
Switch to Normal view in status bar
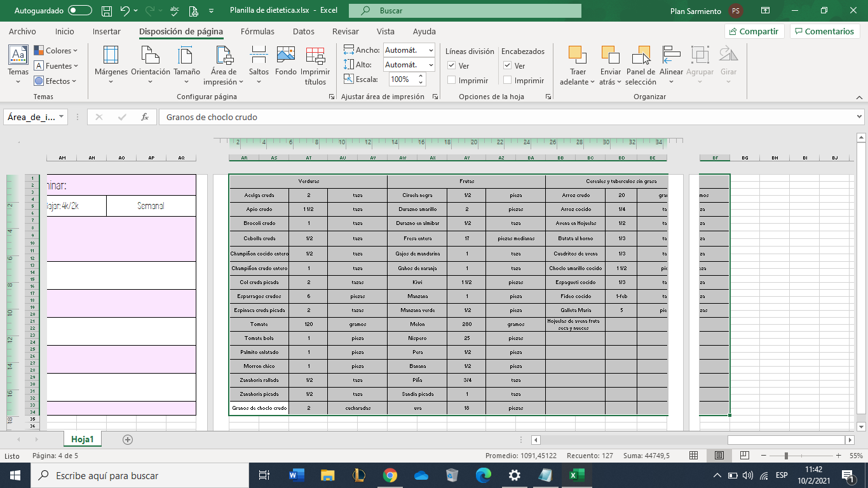point(694,456)
